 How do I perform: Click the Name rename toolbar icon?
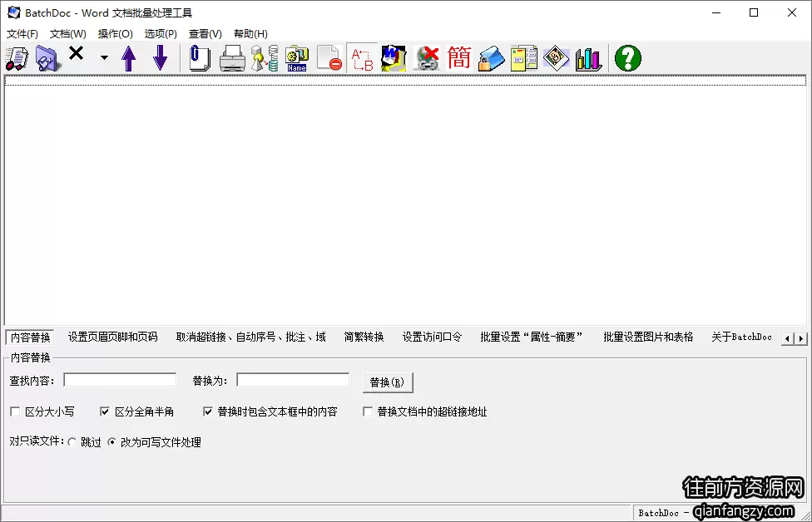(297, 58)
